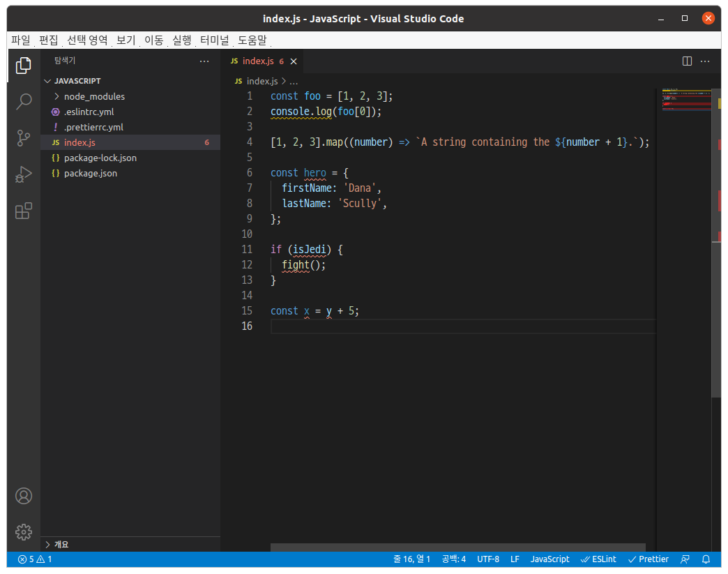Image resolution: width=728 pixels, height=574 pixels.
Task: Open index.js in the file tree
Action: (130, 142)
